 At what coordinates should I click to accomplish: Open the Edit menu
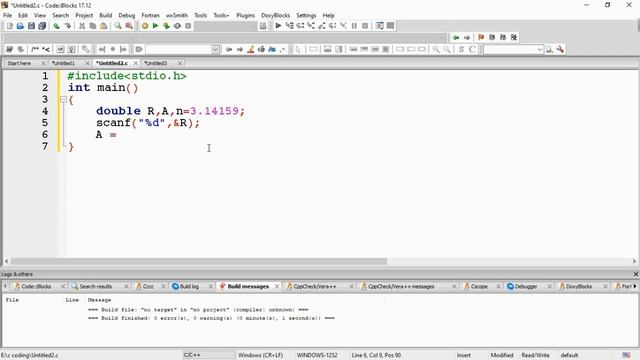pos(23,16)
